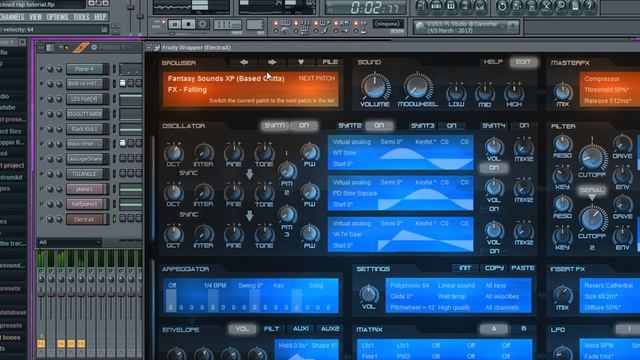The height and width of the screenshot is (360, 640).
Task: Click the EDIT button in Sound section
Action: tap(523, 62)
